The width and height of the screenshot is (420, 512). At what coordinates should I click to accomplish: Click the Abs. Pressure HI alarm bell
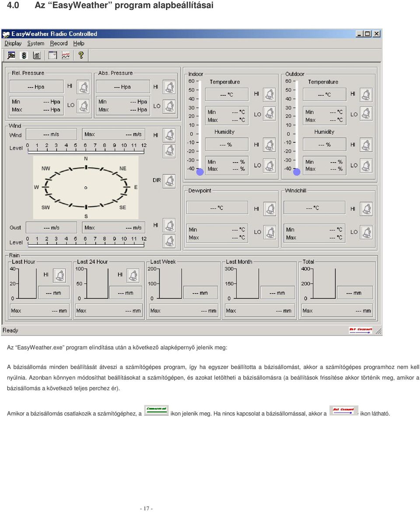click(169, 87)
